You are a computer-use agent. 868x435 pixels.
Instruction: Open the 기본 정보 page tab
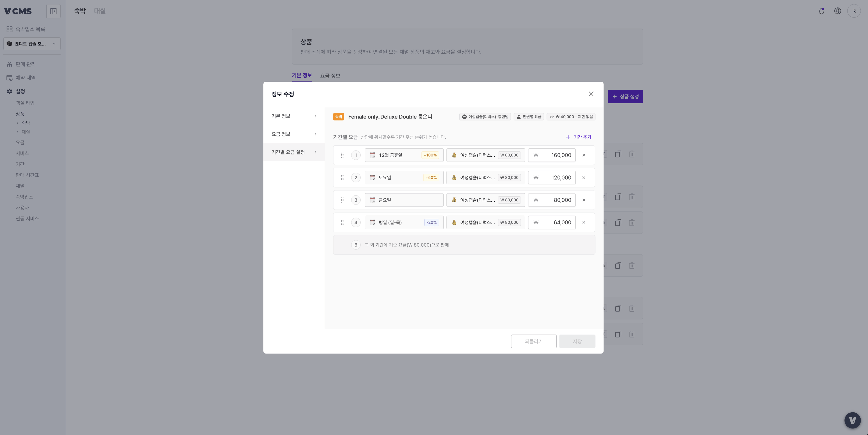[x=302, y=76]
